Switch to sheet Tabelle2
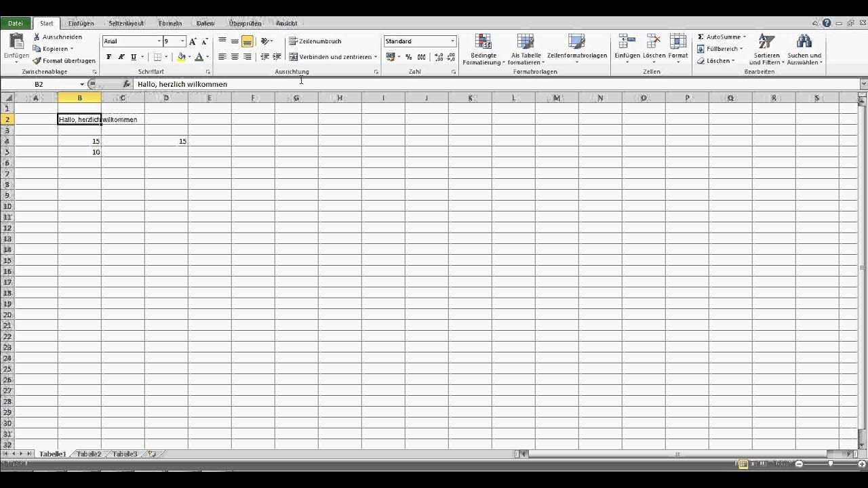Image resolution: width=868 pixels, height=488 pixels. (89, 454)
